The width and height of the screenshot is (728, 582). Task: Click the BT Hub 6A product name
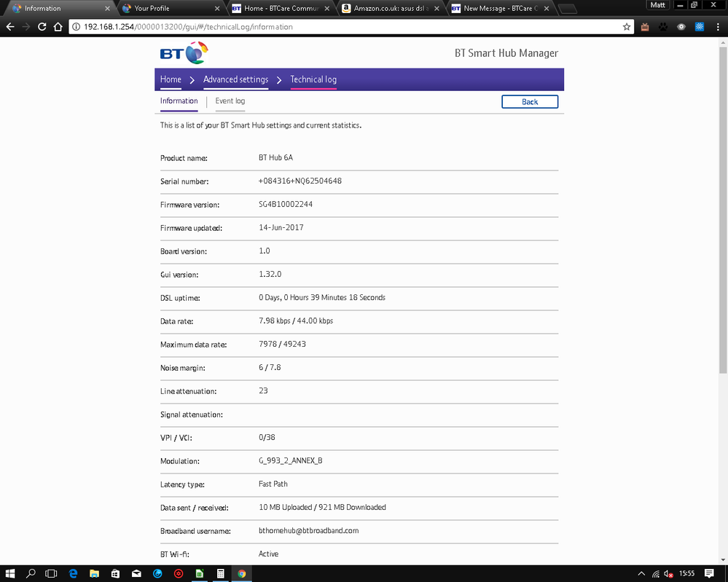tap(275, 157)
